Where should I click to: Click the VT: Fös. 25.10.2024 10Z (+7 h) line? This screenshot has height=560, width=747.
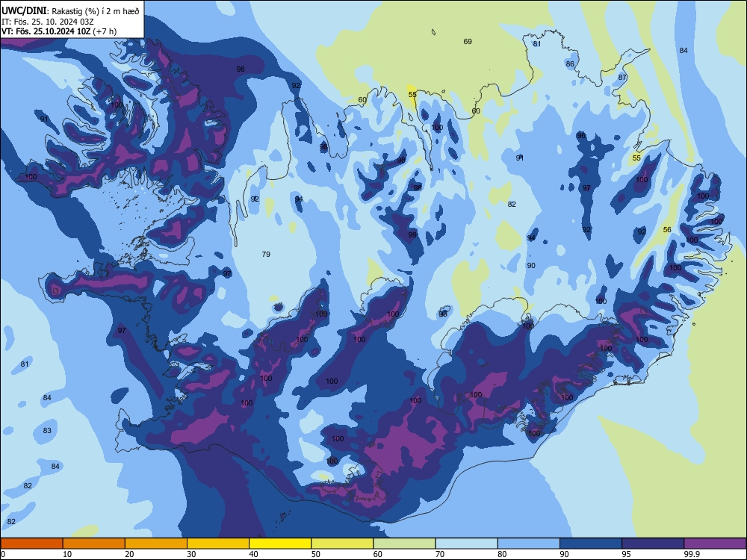[x=59, y=31]
